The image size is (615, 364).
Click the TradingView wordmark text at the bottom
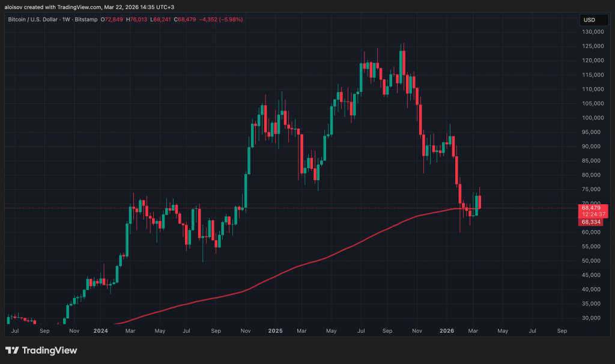pyautogui.click(x=49, y=350)
